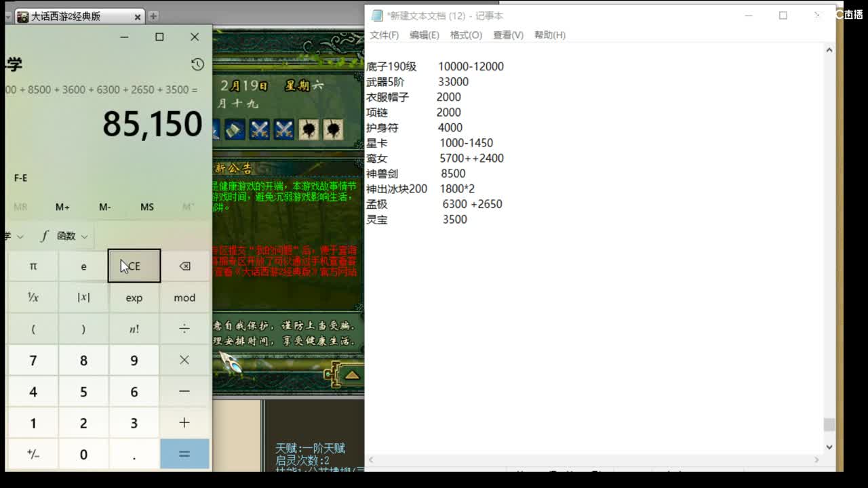
Task: Click Notepad's horizontal scroll-right arrow
Action: [x=816, y=460]
